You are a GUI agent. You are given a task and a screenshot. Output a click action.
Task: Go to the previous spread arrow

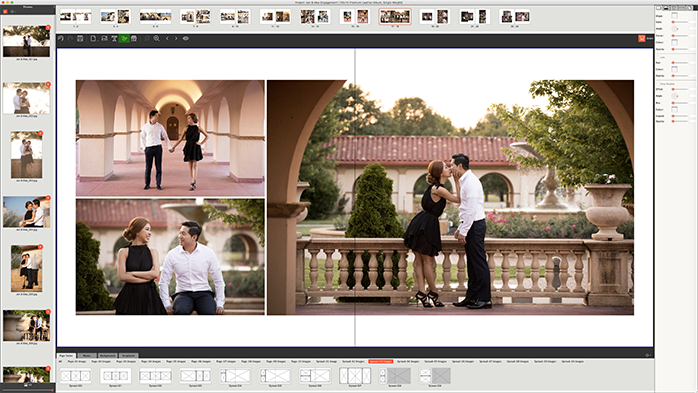[167, 39]
